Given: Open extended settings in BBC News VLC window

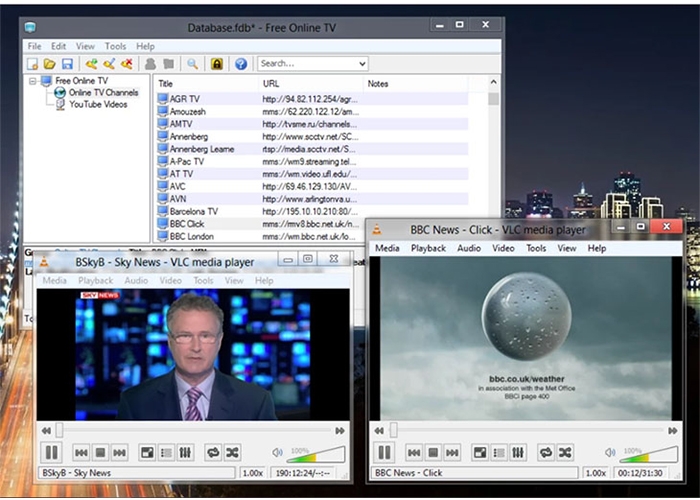Looking at the screenshot, I should click(x=518, y=453).
